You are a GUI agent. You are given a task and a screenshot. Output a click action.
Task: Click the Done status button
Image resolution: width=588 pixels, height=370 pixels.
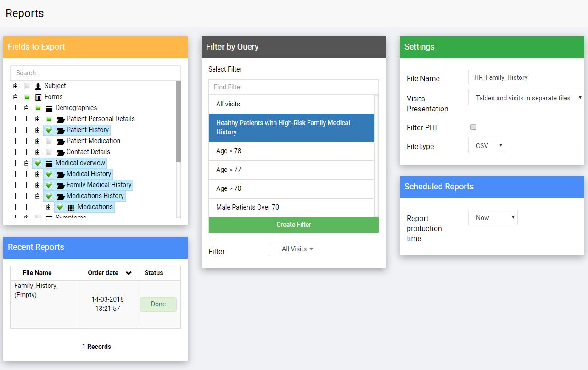[x=158, y=304]
